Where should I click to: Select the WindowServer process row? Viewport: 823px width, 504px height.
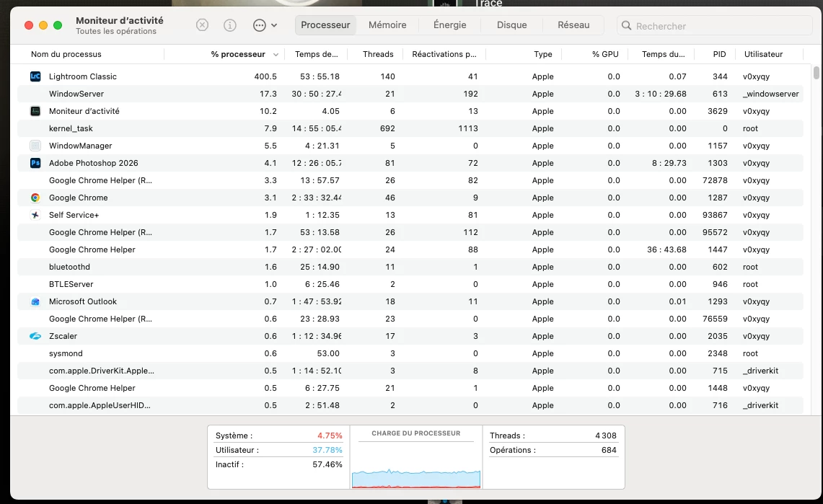[x=410, y=93]
